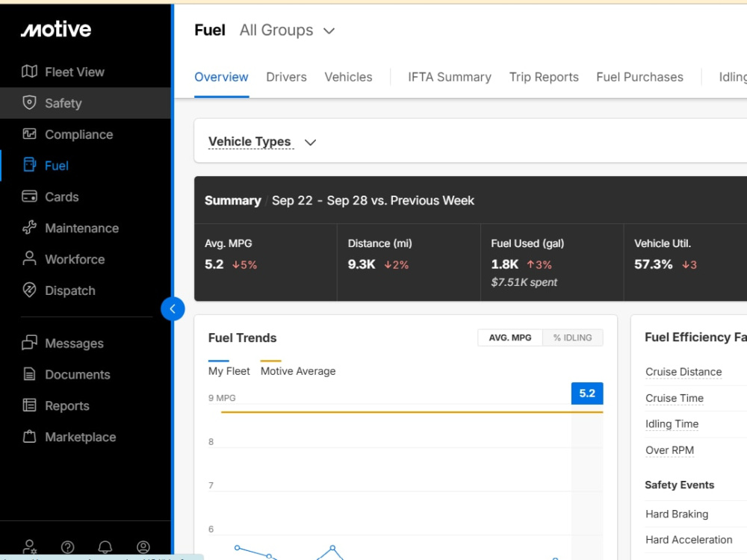Open user profile avatar icon
This screenshot has width=747, height=560.
pyautogui.click(x=143, y=547)
